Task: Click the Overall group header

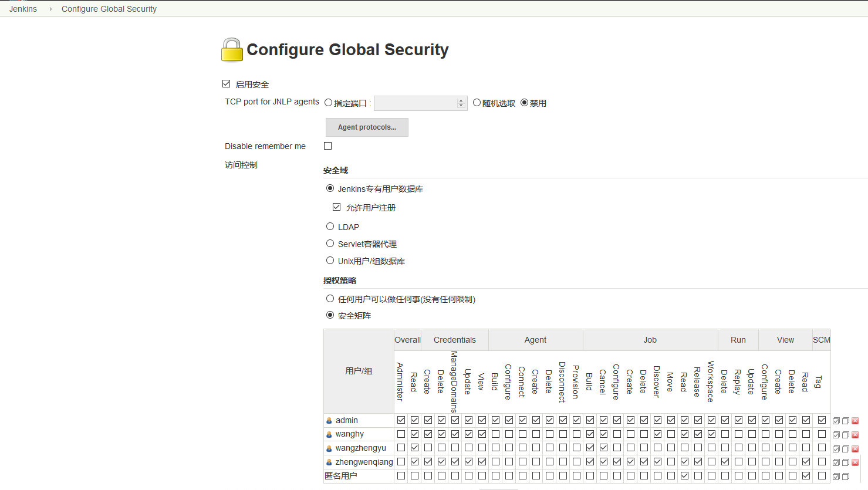Action: tap(407, 340)
